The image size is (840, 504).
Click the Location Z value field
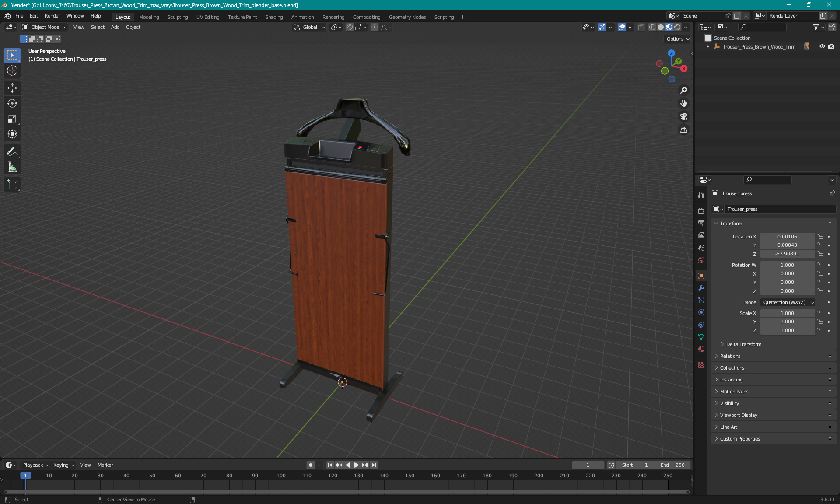[x=787, y=254]
